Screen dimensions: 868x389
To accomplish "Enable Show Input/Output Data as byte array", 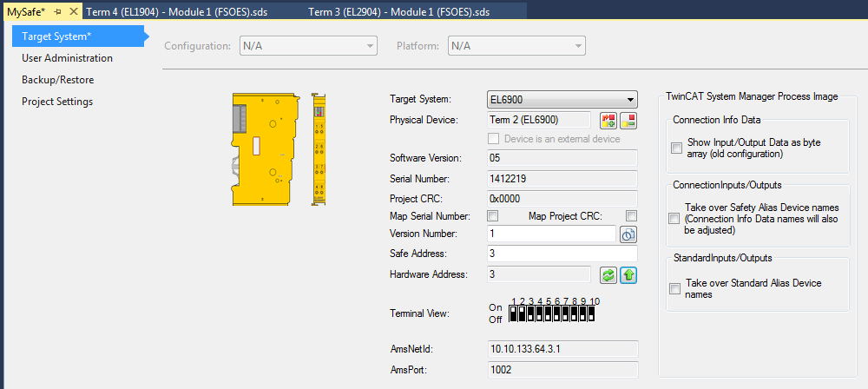I will (x=676, y=148).
